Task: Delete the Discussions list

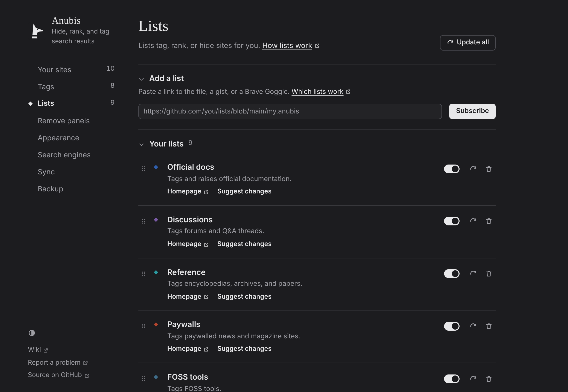Action: [x=489, y=221]
